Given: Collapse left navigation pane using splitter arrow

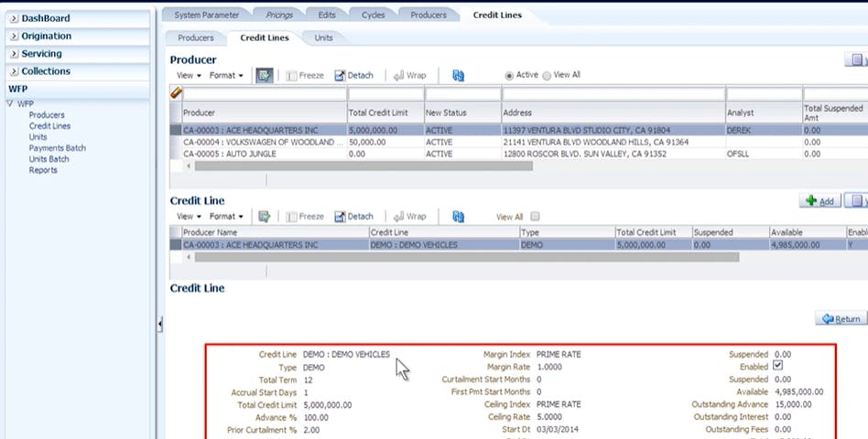Looking at the screenshot, I should coord(160,323).
